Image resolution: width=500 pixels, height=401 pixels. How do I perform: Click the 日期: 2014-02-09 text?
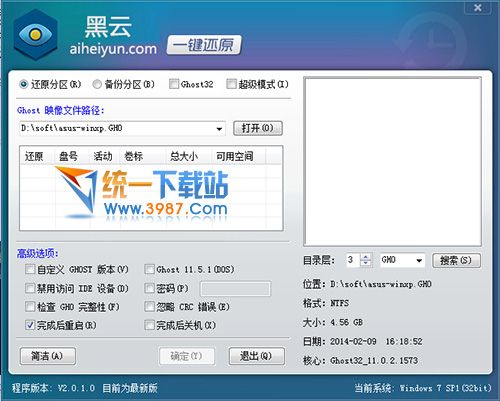tap(362, 341)
